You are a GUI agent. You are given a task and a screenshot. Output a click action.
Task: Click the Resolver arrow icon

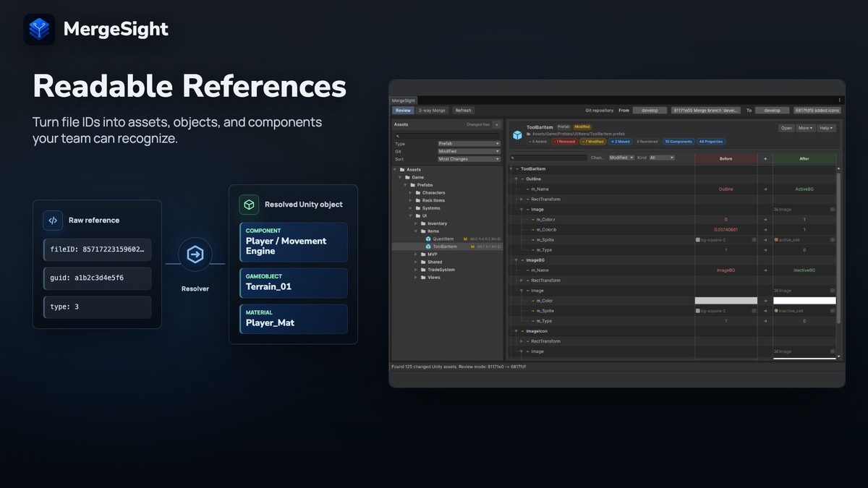(x=195, y=254)
